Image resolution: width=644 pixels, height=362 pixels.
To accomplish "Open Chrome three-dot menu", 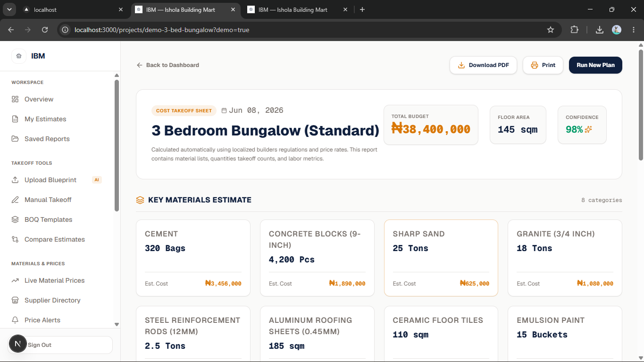I will pos(634,30).
